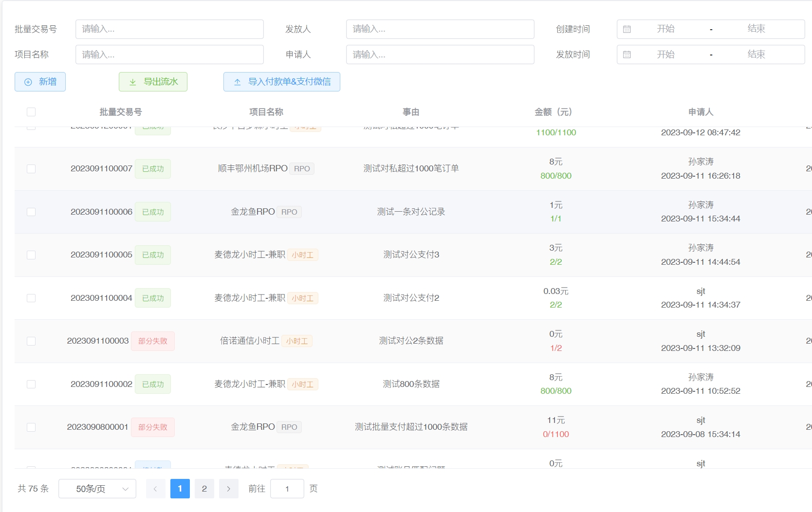
Task: Click the 前往 page number jump box
Action: point(287,489)
